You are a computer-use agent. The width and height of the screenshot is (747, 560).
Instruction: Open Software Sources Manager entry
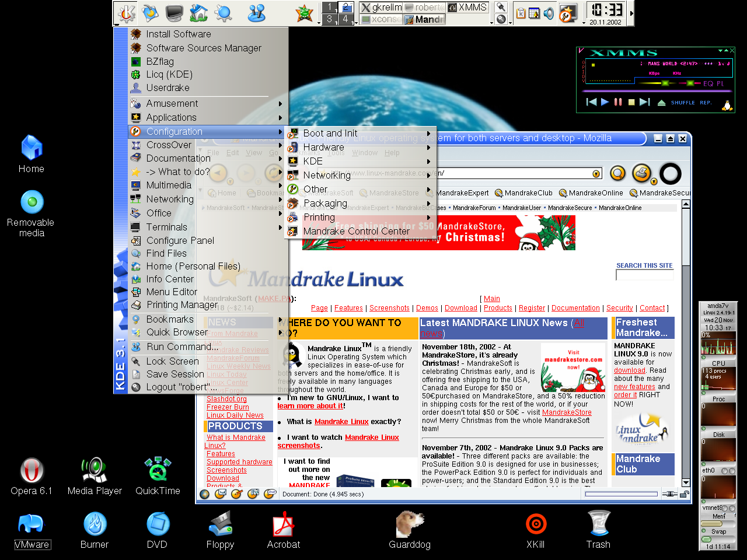(208, 48)
